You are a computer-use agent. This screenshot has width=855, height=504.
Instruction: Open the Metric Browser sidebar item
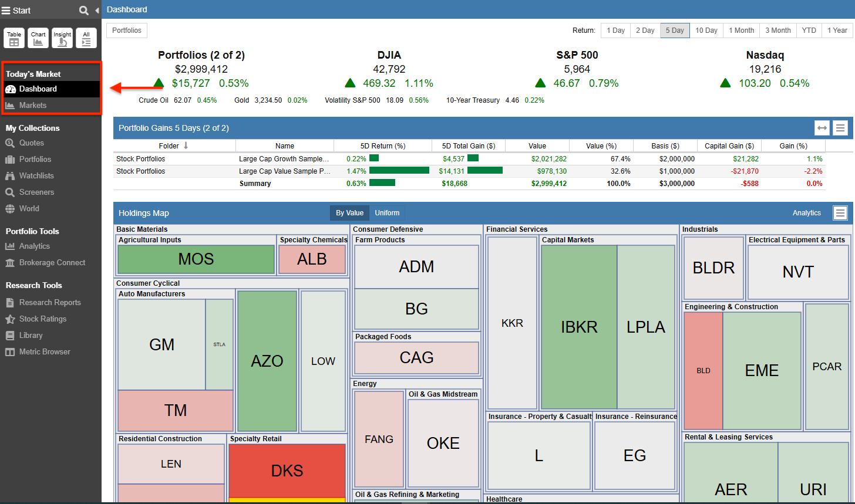pos(38,351)
